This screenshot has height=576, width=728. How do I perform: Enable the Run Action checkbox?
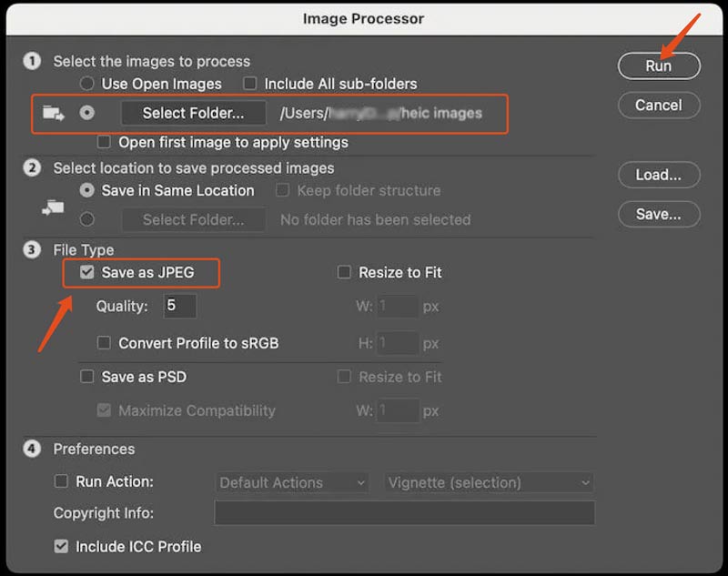click(61, 481)
